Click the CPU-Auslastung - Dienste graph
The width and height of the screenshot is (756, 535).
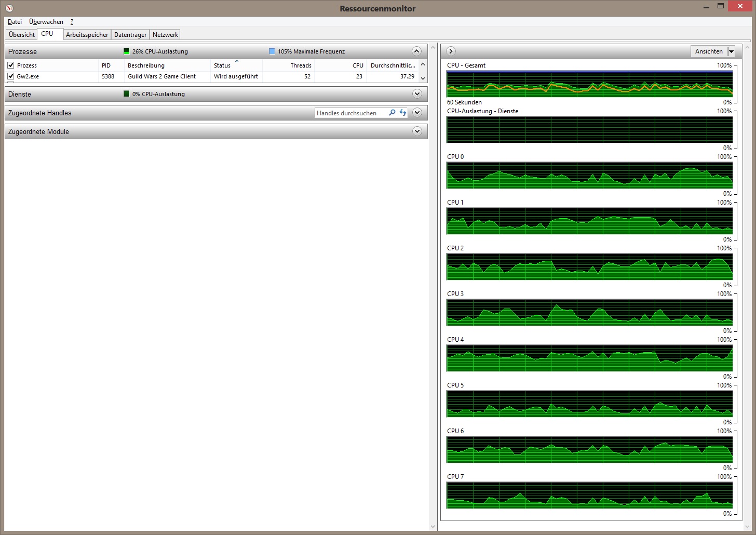[x=589, y=129]
